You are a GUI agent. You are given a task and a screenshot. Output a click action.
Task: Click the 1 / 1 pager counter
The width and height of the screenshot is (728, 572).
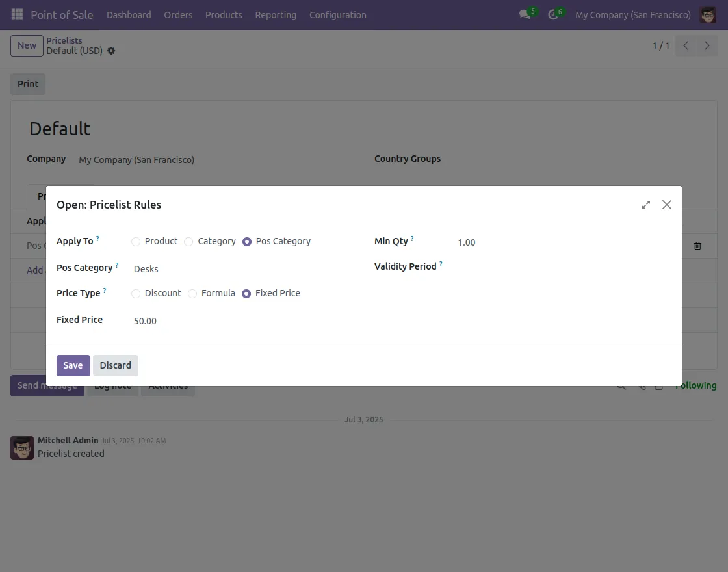tap(660, 45)
